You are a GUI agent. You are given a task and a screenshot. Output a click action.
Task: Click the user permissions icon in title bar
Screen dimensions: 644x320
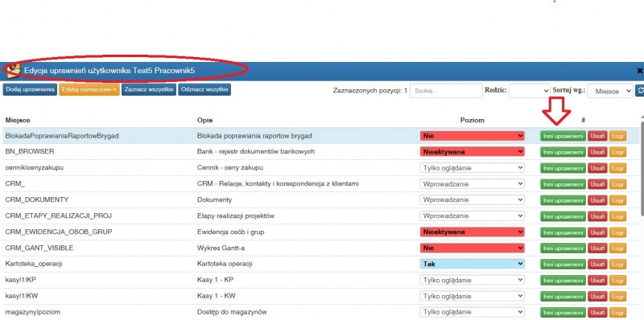pyautogui.click(x=14, y=71)
